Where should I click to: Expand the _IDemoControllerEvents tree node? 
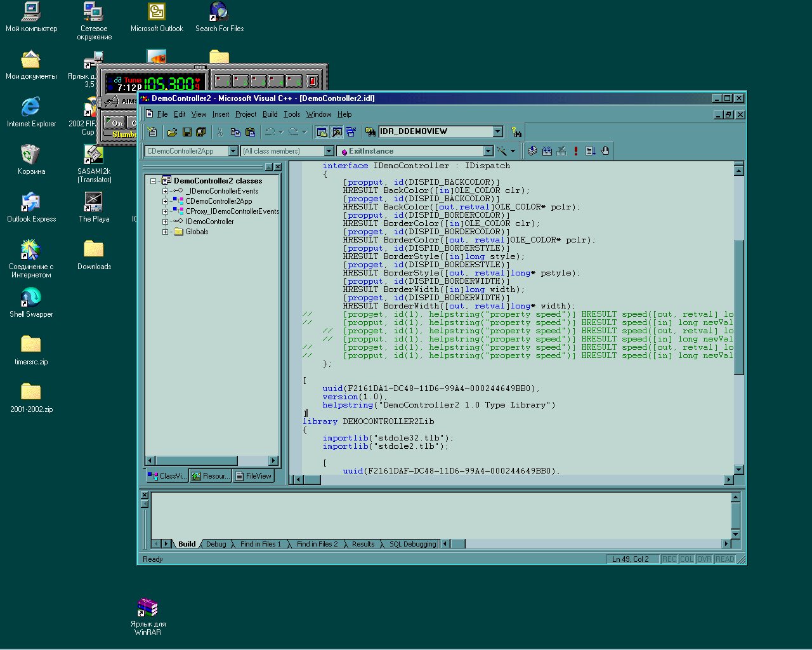pyautogui.click(x=165, y=191)
